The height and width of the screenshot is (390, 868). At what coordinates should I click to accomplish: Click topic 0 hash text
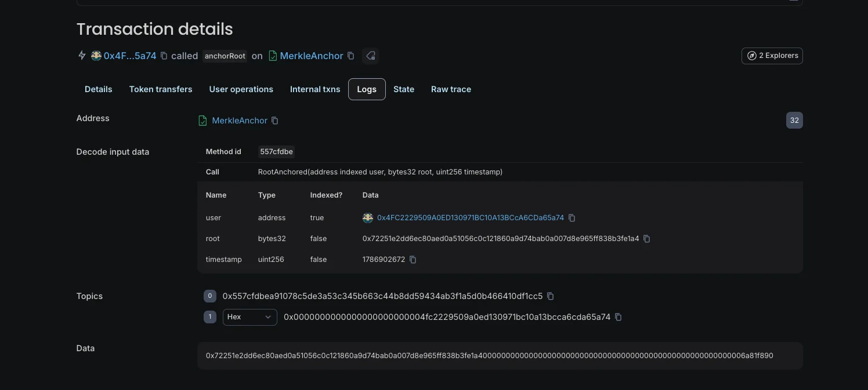point(382,296)
